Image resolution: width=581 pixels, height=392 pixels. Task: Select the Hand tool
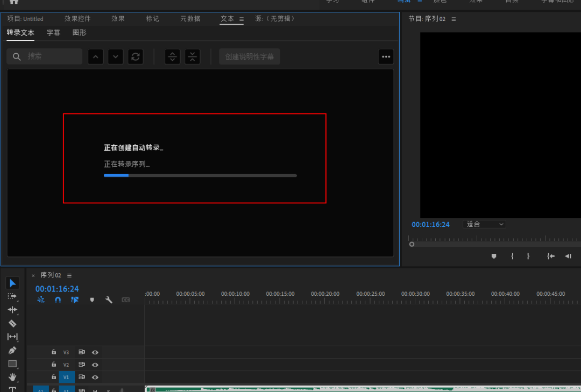(12, 377)
